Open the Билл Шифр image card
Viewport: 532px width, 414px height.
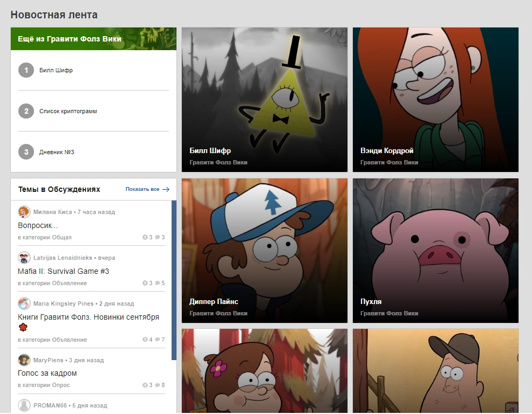(x=264, y=100)
